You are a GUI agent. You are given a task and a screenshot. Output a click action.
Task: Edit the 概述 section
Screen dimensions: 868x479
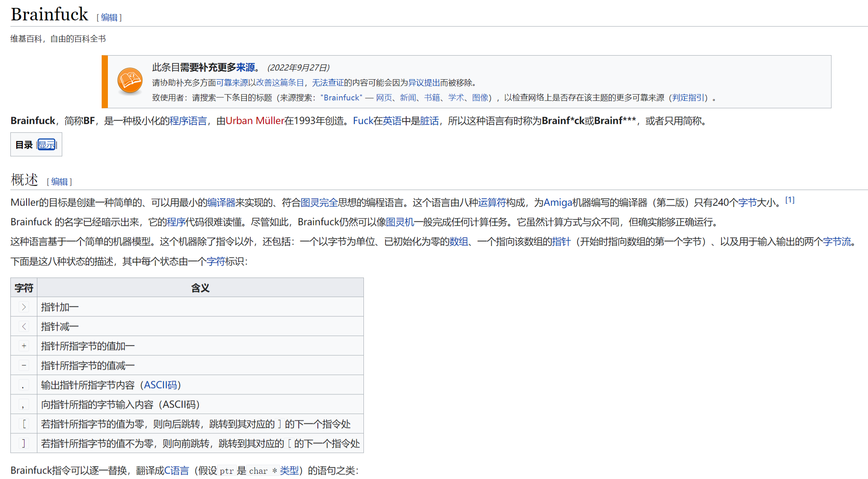pos(59,182)
